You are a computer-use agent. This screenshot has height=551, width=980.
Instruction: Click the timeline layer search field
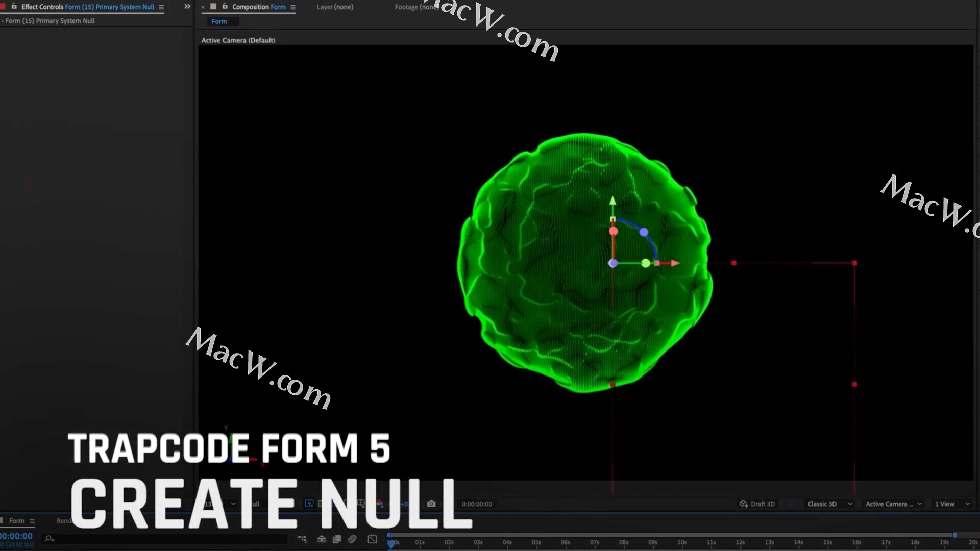(x=166, y=539)
